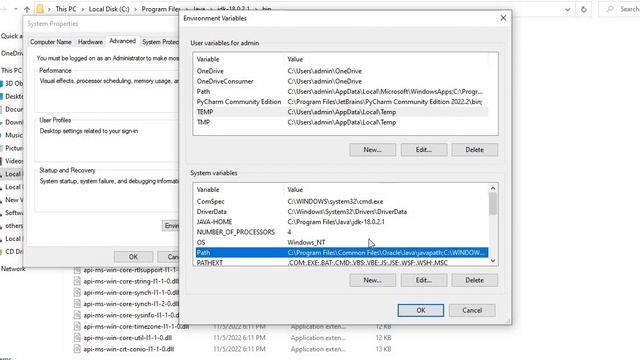
Task: Click folder icon in address bar
Action: click(40, 9)
